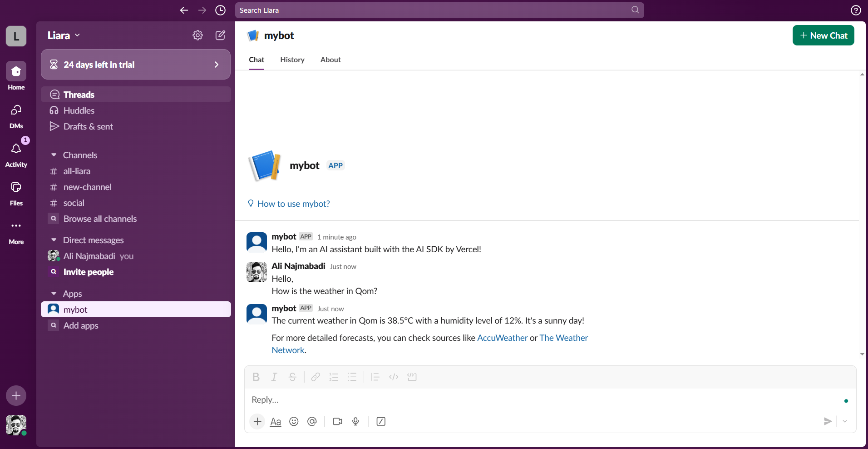Viewport: 868px width, 449px height.
Task: Open Huddles in the sidebar
Action: click(136, 110)
